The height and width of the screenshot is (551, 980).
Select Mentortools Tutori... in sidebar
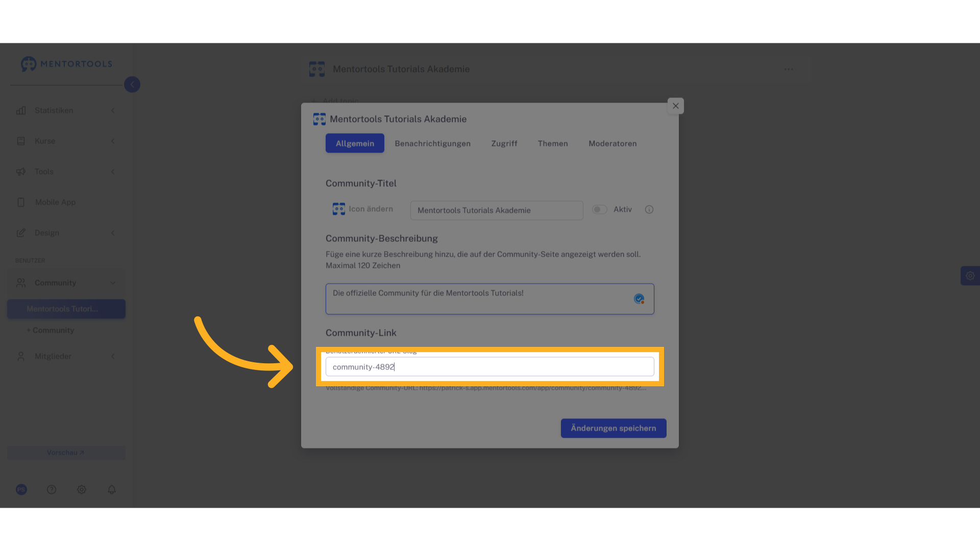point(66,309)
